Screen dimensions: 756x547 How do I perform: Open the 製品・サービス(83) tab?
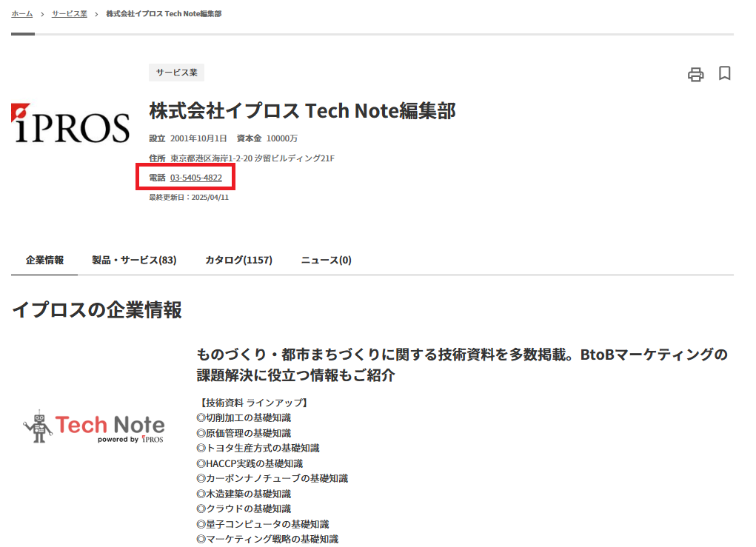point(134,260)
